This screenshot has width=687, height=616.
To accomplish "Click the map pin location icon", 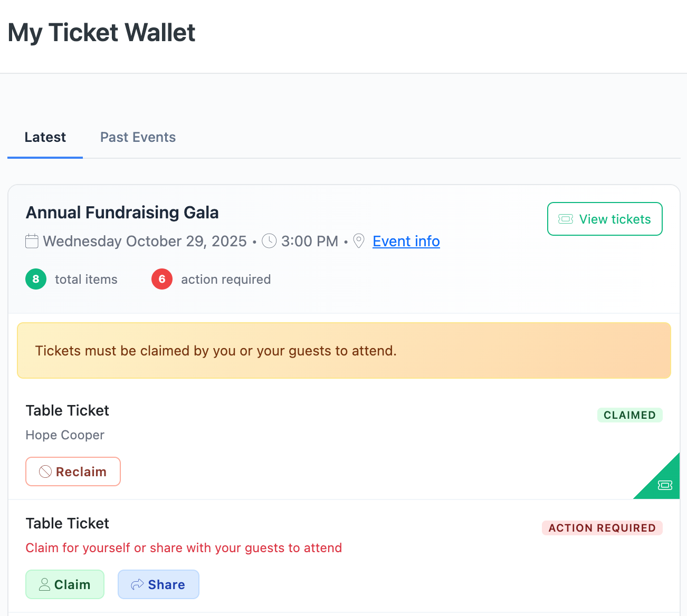I will [359, 241].
